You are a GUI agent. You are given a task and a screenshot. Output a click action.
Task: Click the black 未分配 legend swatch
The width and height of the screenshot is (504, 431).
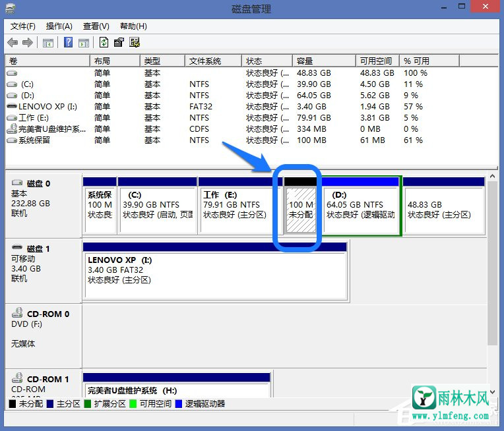tap(13, 404)
